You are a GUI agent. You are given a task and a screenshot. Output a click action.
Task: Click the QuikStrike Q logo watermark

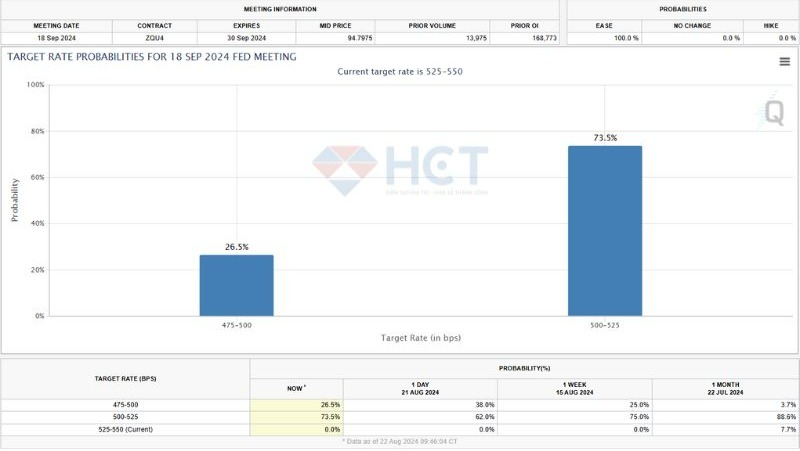click(774, 111)
